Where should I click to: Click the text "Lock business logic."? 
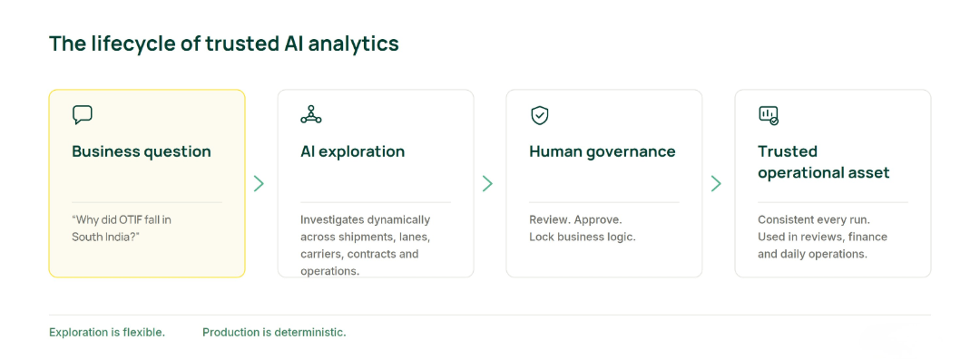(x=583, y=238)
